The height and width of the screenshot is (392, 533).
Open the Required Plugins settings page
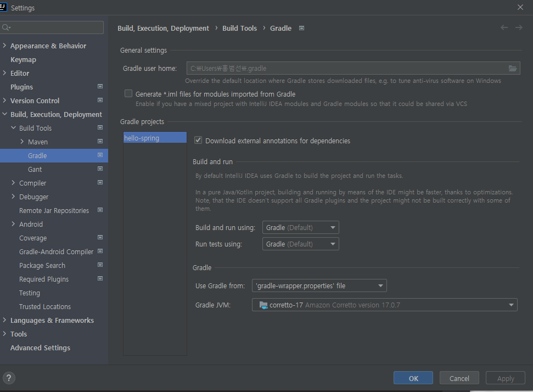tap(44, 279)
